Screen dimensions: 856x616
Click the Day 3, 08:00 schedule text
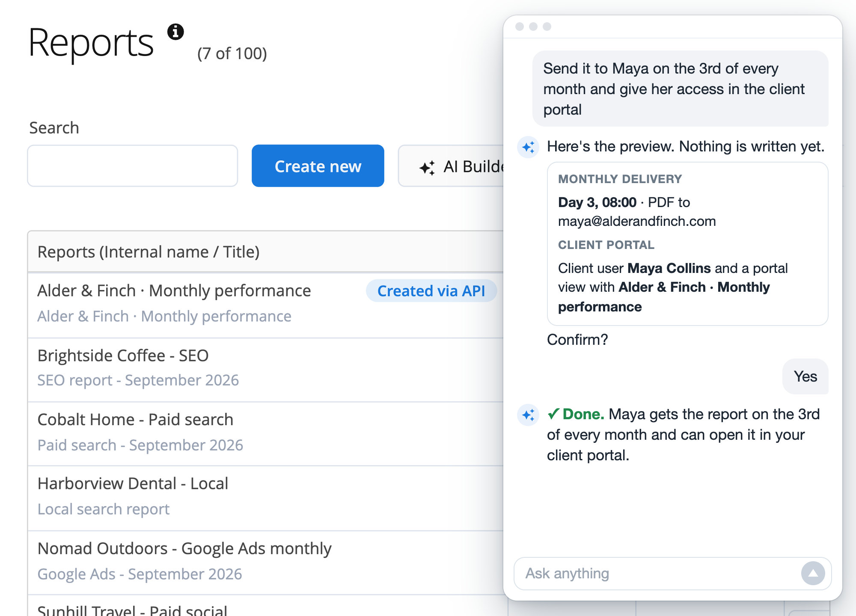tap(597, 202)
